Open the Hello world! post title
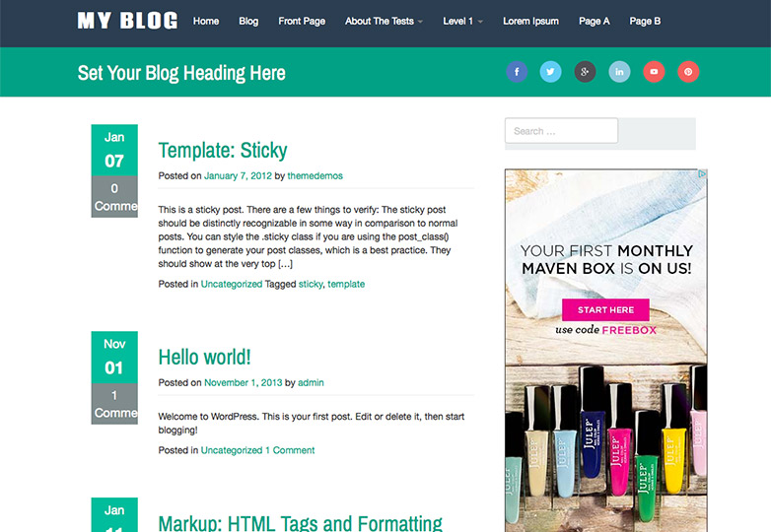771x532 pixels. click(x=204, y=357)
